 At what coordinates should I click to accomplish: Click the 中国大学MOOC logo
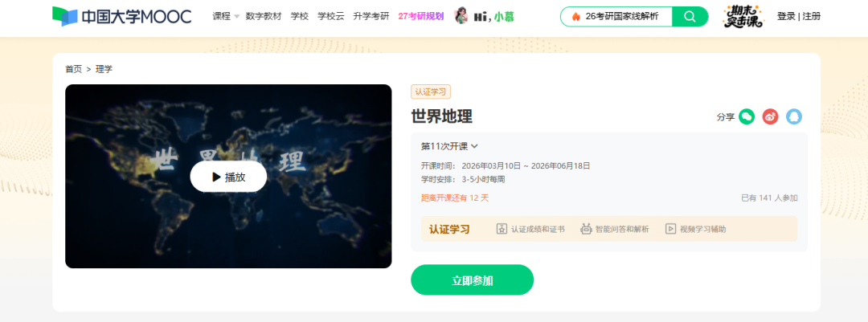click(122, 17)
